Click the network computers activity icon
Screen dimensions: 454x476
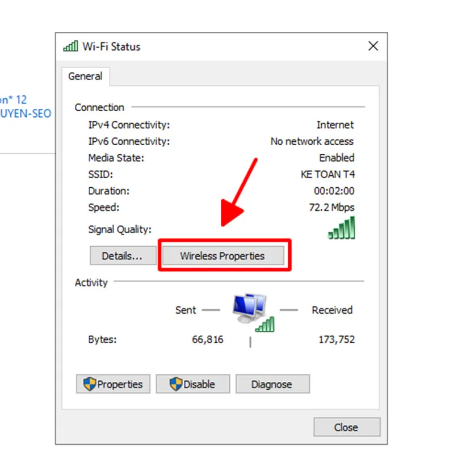point(253,312)
